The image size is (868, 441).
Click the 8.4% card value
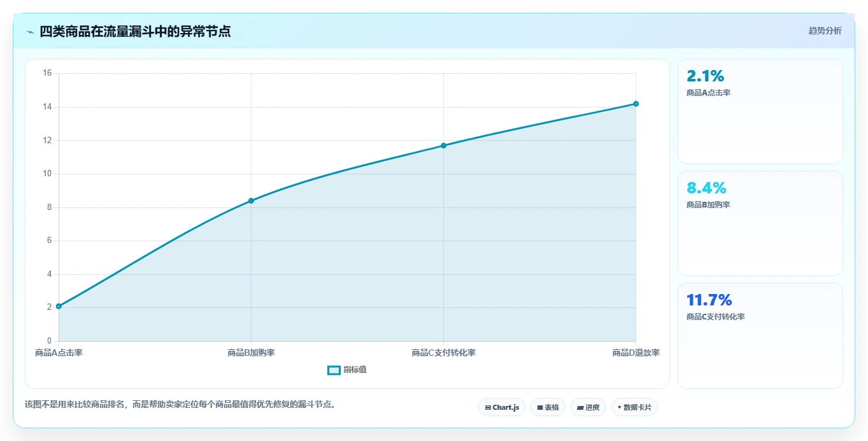pyautogui.click(x=706, y=188)
